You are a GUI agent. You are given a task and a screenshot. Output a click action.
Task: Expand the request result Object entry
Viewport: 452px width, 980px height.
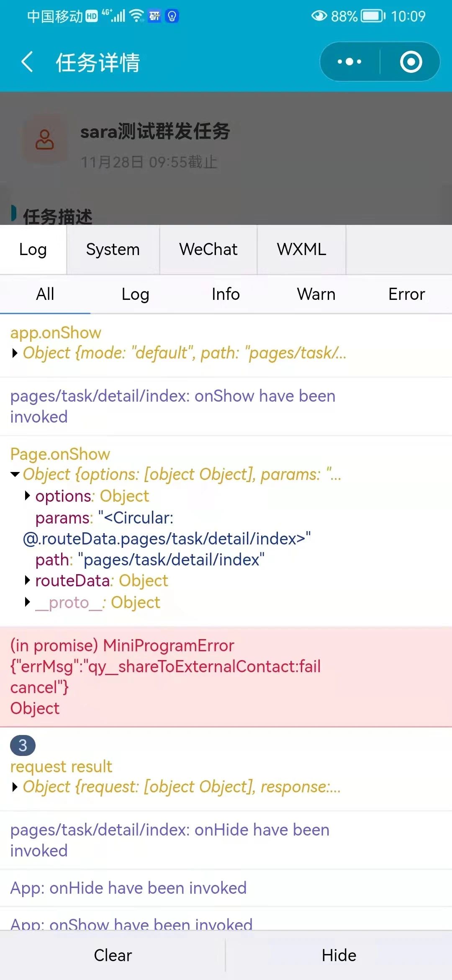(x=15, y=787)
